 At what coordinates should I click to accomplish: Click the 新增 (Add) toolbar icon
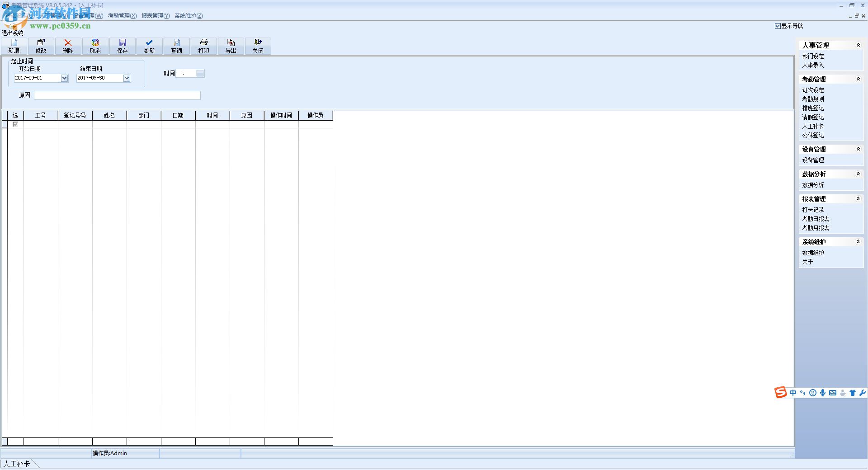(14, 42)
